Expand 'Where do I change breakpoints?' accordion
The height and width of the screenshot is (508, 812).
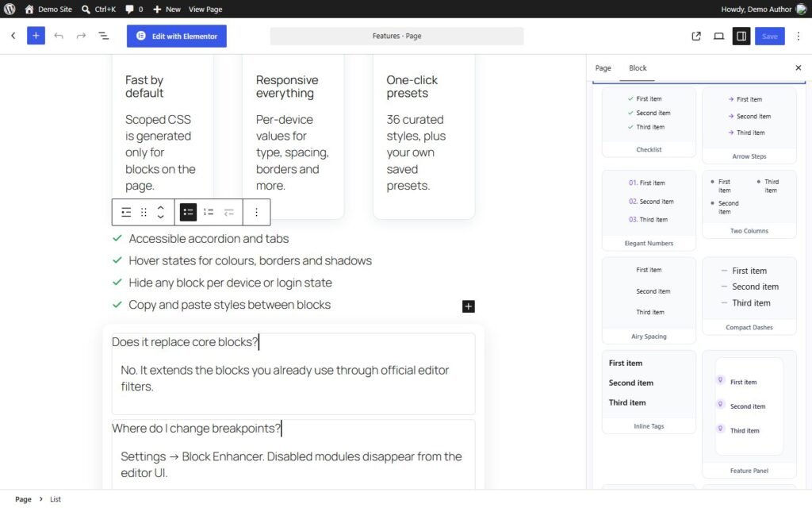click(197, 429)
